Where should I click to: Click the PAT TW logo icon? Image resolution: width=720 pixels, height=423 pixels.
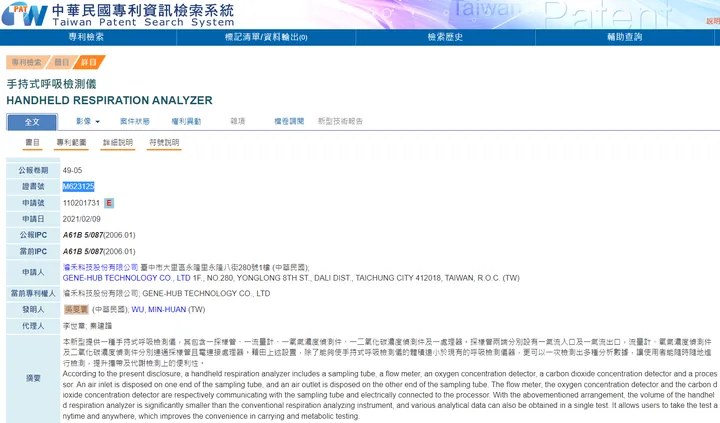tap(24, 14)
